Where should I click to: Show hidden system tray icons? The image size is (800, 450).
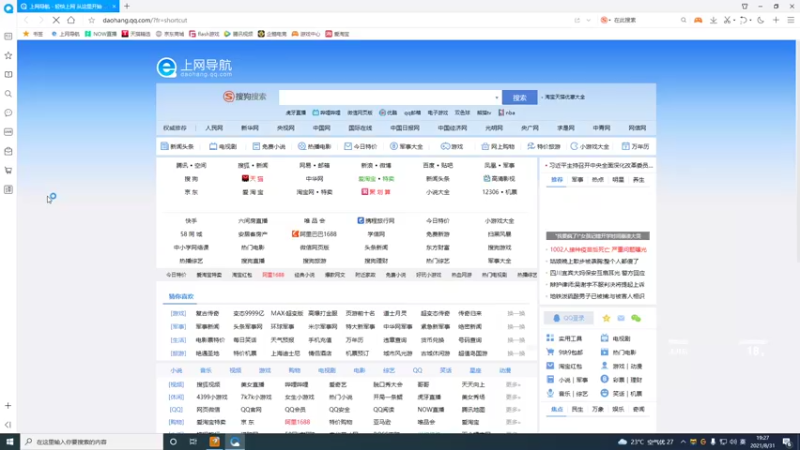pos(683,442)
